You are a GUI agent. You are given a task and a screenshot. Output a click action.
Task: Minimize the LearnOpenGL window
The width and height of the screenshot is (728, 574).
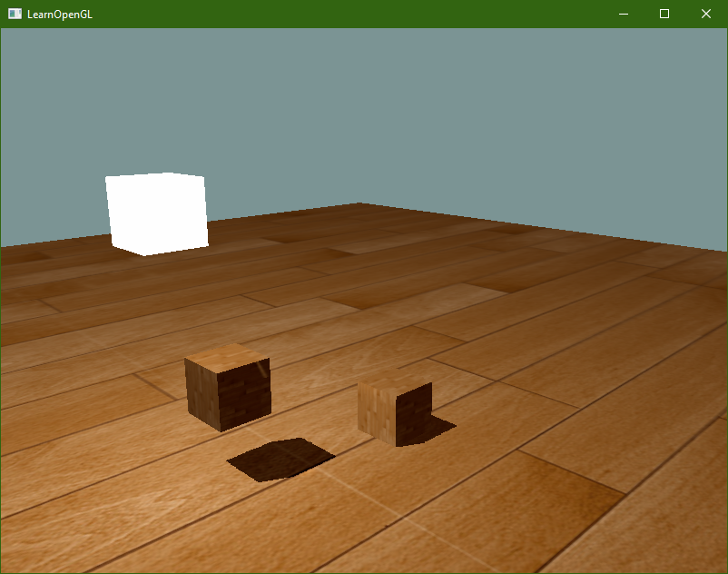click(x=624, y=14)
